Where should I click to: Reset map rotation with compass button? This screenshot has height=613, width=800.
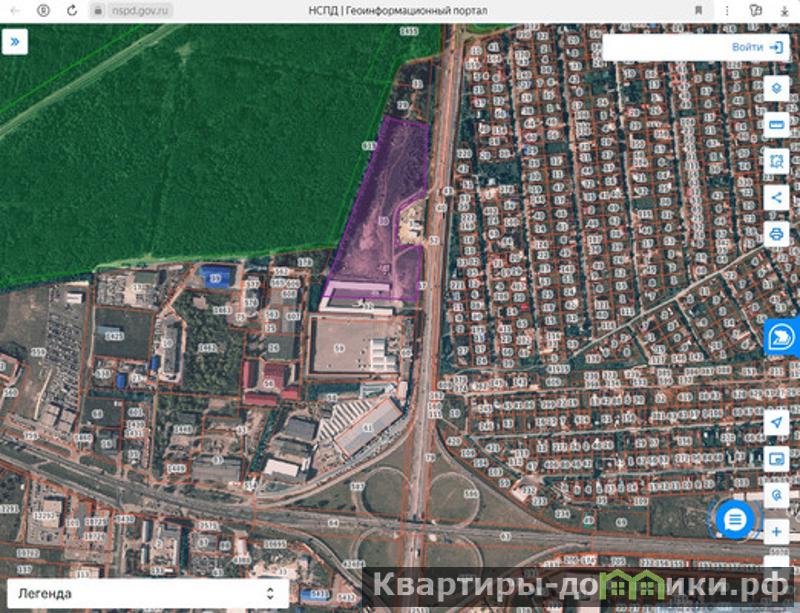click(776, 495)
